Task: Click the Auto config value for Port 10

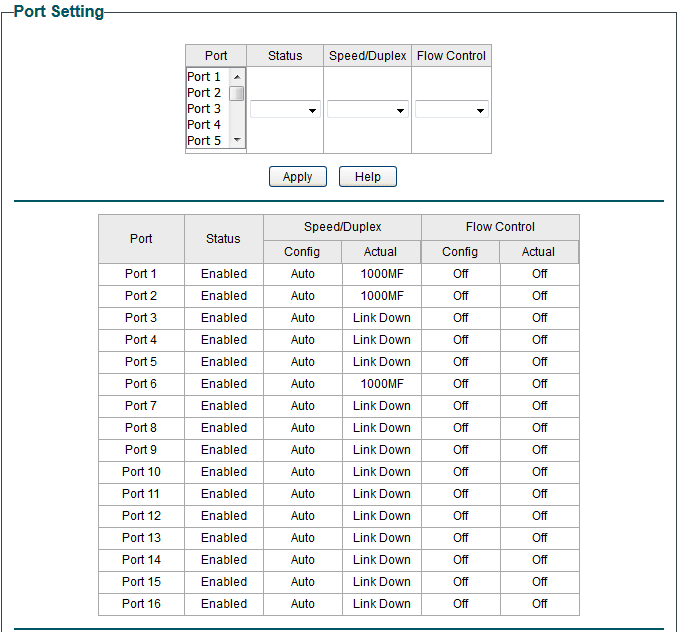Action: pos(303,472)
